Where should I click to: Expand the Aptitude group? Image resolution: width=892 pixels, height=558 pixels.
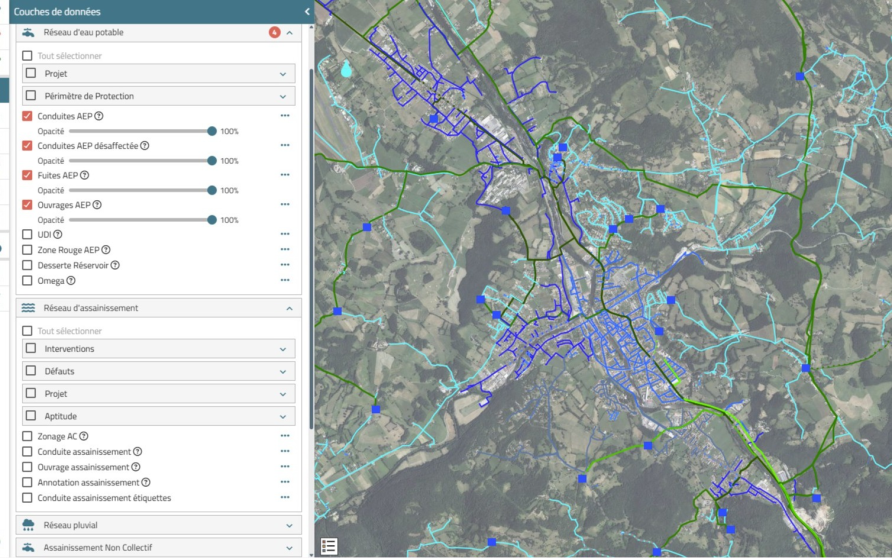pyautogui.click(x=283, y=416)
